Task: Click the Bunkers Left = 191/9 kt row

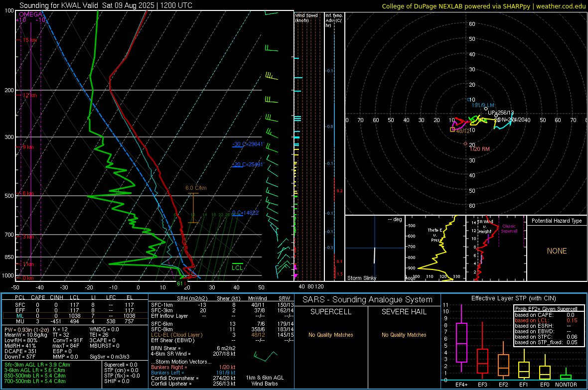Action: pyautogui.click(x=193, y=373)
